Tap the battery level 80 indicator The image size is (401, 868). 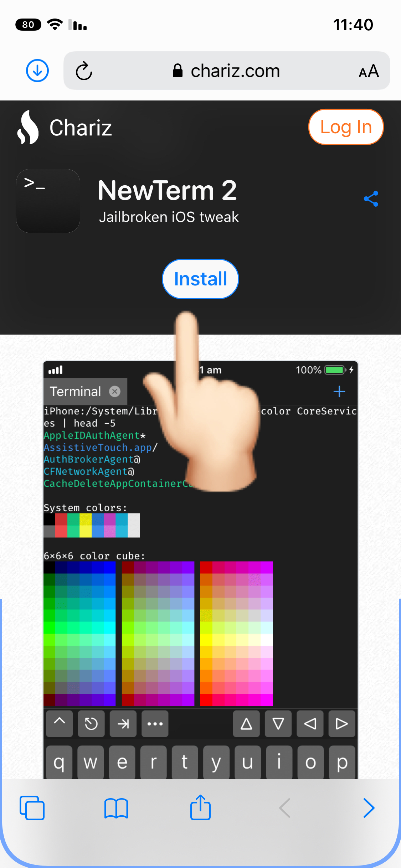tap(28, 25)
